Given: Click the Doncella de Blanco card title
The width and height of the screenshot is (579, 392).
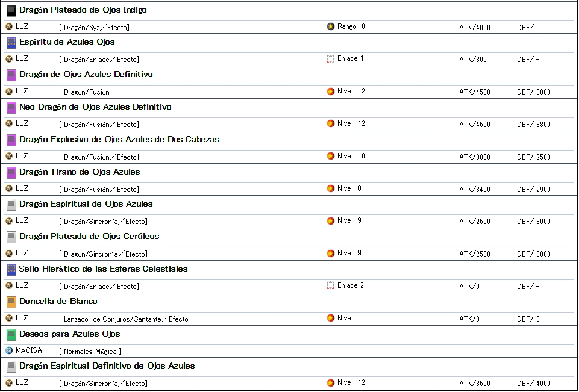Looking at the screenshot, I should tap(58, 302).
